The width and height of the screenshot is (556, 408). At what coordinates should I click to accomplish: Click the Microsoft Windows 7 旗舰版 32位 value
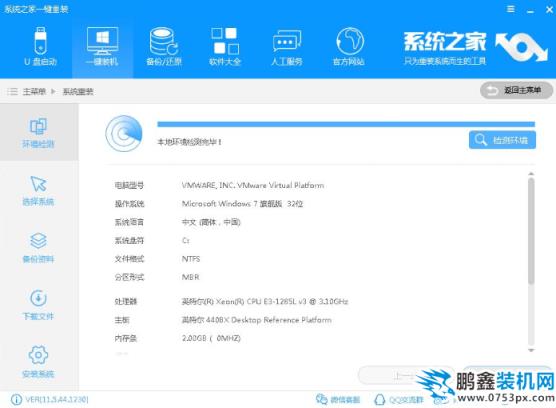point(243,204)
